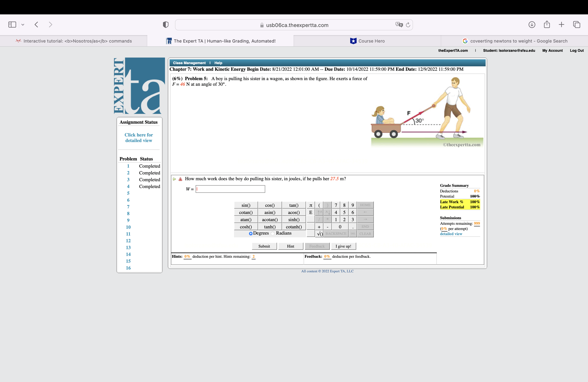Switch to Radians mode
This screenshot has width=588, height=382.
click(x=273, y=233)
